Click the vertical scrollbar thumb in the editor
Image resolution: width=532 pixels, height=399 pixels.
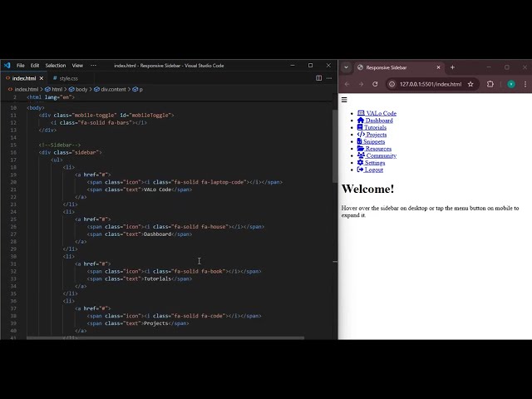click(x=335, y=146)
